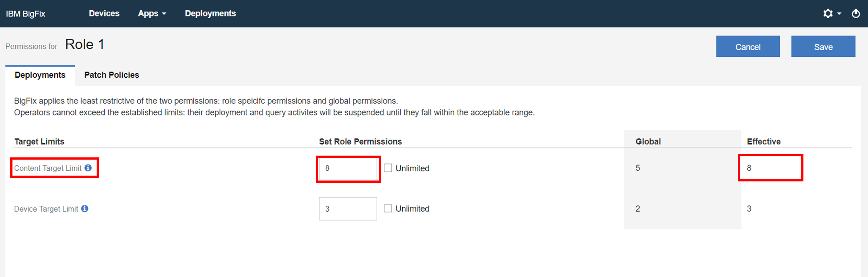Click info icon beside Device Target Limit
This screenshot has height=277, width=868.
pyautogui.click(x=85, y=209)
